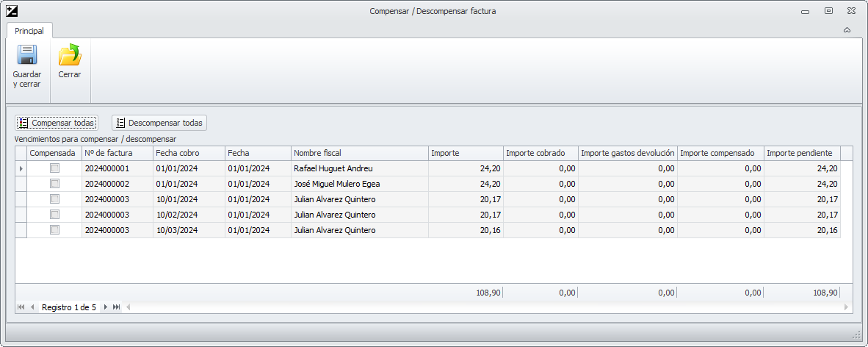
Task: Open the Principal ribbon tab
Action: tap(29, 31)
